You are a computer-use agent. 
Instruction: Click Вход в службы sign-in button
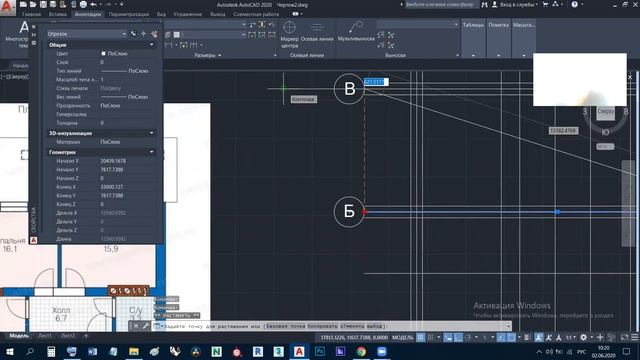[517, 4]
